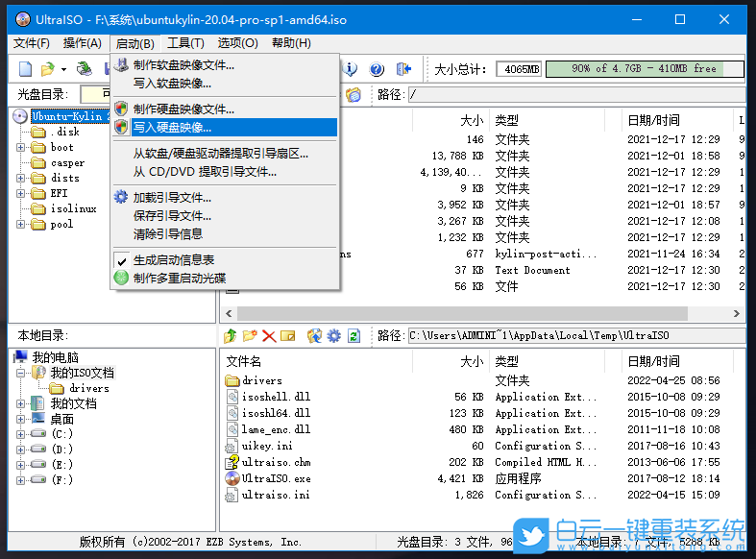The image size is (756, 559).
Task: Expand the EFI folder in tree
Action: click(21, 193)
